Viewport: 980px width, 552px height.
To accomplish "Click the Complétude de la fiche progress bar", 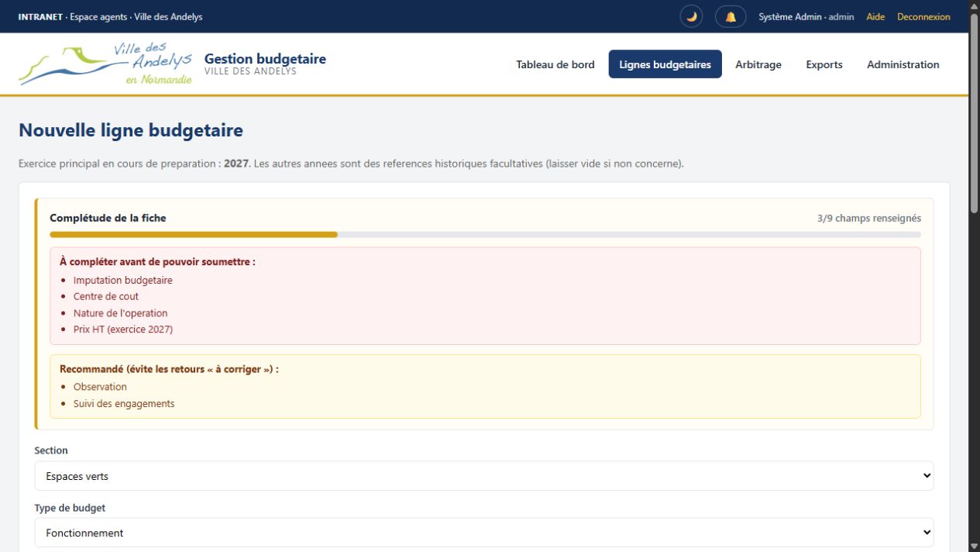I will 485,234.
